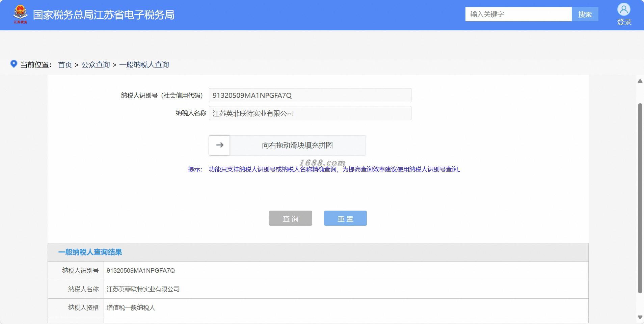Click the 当前位置 label
This screenshot has width=644, height=324.
click(x=36, y=64)
